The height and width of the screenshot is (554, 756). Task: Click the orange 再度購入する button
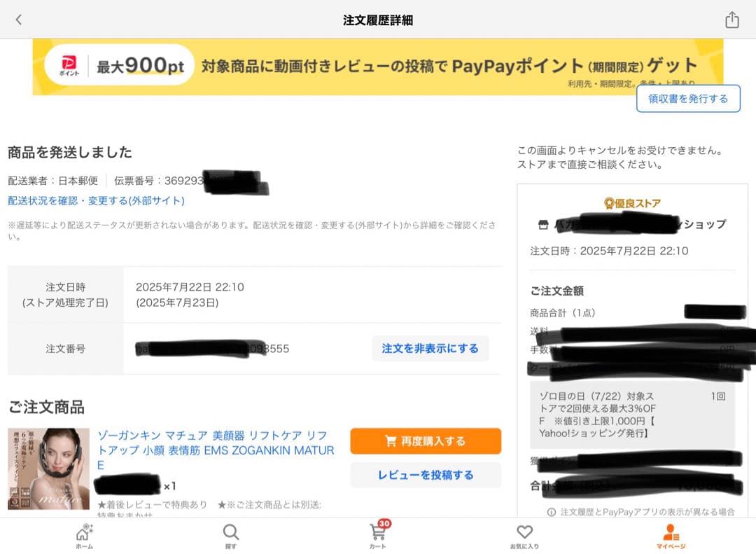tap(426, 441)
